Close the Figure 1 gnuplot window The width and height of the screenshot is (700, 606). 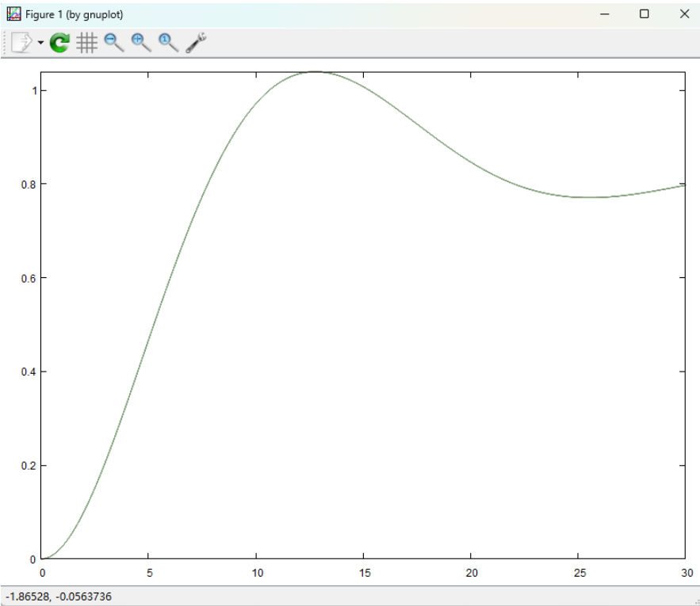(684, 13)
